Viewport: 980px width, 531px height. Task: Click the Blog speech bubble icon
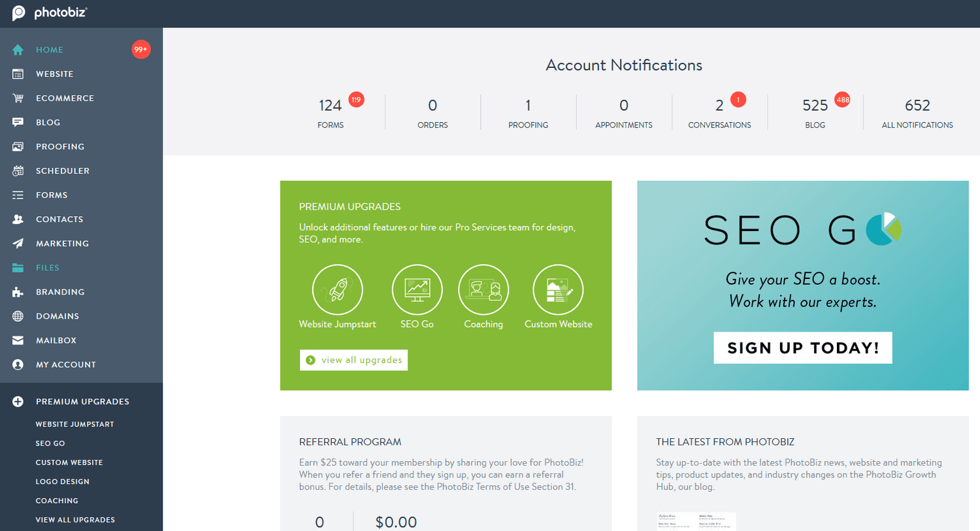[18, 122]
